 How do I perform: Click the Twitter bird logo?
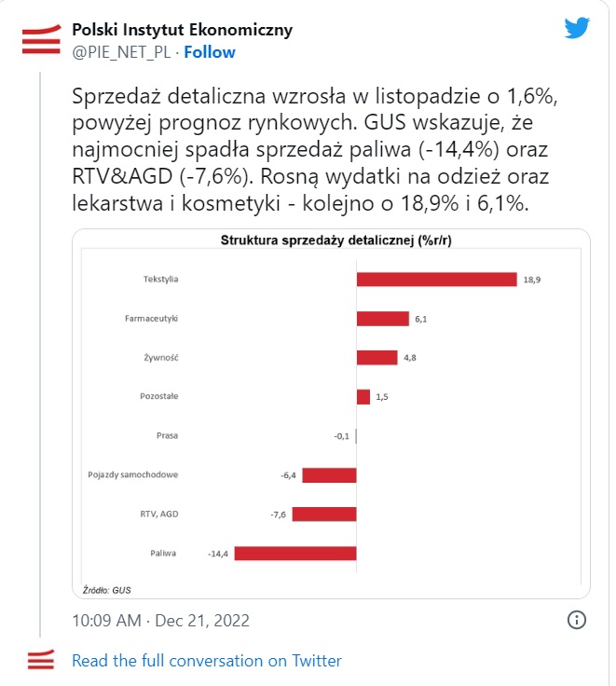pyautogui.click(x=577, y=29)
